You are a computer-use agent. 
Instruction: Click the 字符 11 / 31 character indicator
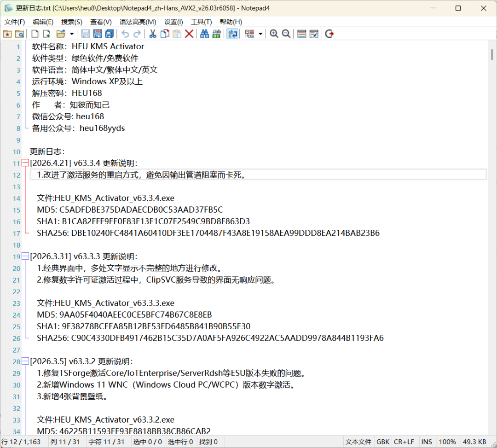coord(106,442)
